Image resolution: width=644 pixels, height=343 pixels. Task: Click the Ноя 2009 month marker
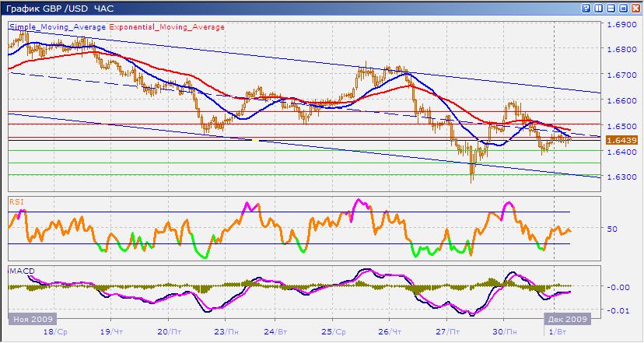[x=28, y=318]
